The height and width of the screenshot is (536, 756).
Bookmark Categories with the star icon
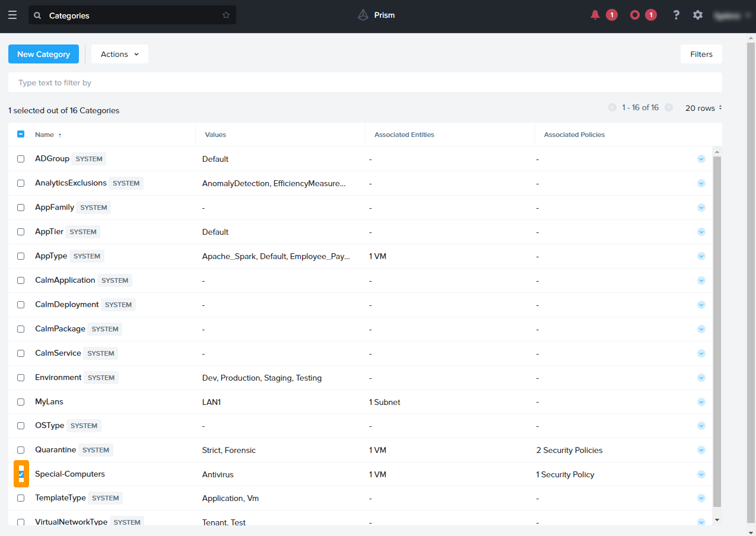(226, 15)
